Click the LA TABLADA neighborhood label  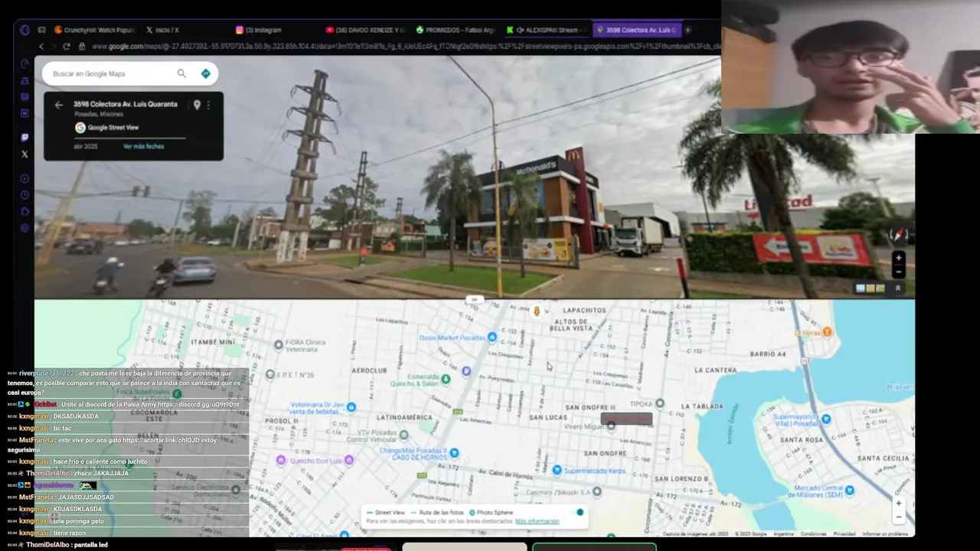point(701,406)
